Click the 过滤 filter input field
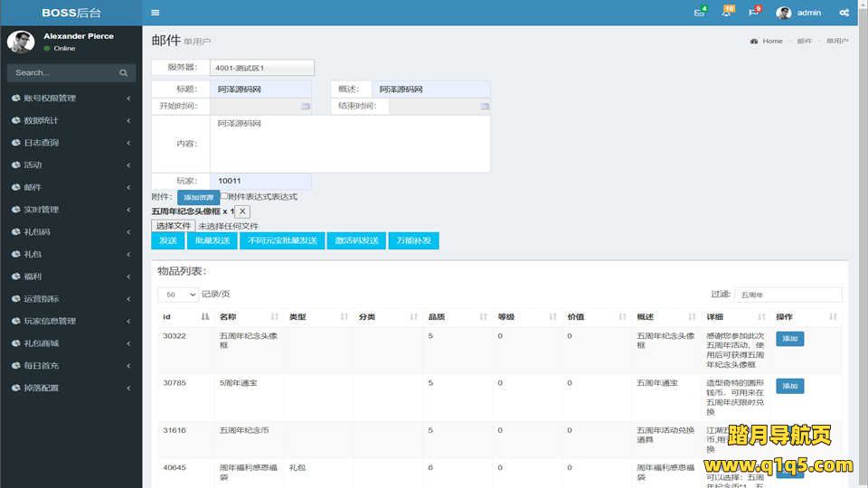868x488 pixels. [788, 295]
